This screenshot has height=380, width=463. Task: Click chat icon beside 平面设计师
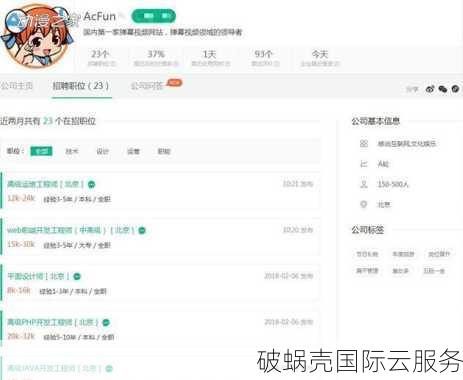(x=77, y=276)
